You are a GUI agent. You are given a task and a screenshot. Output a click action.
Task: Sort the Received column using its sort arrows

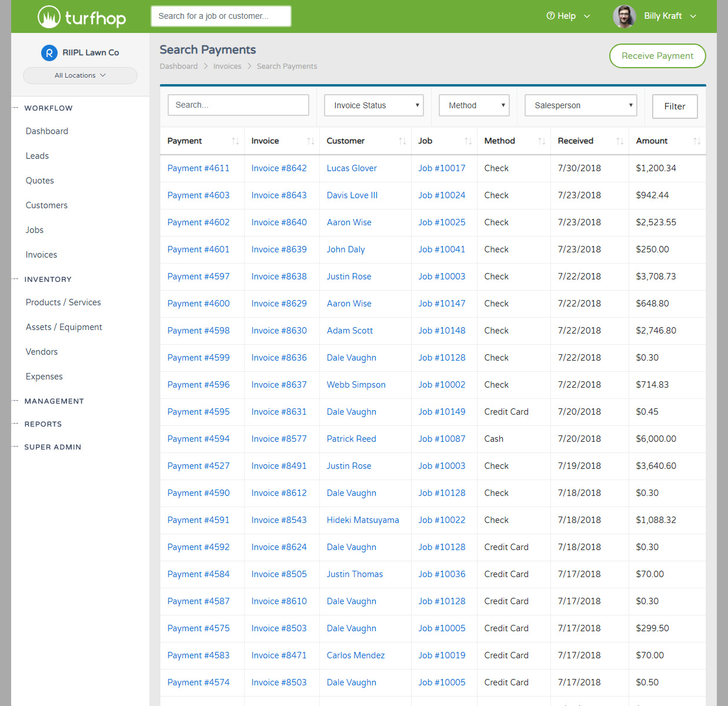tap(620, 141)
